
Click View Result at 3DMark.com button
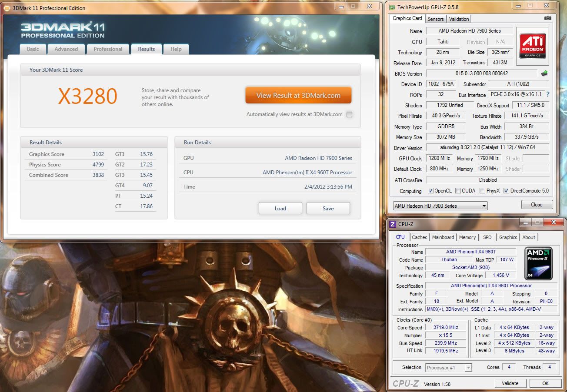[x=298, y=96]
